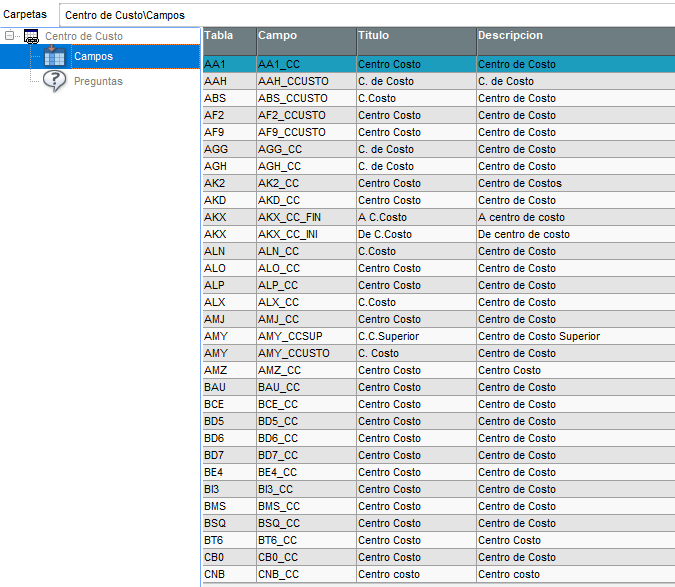Click the Carpetas label
The height and width of the screenshot is (587, 675).
[25, 15]
